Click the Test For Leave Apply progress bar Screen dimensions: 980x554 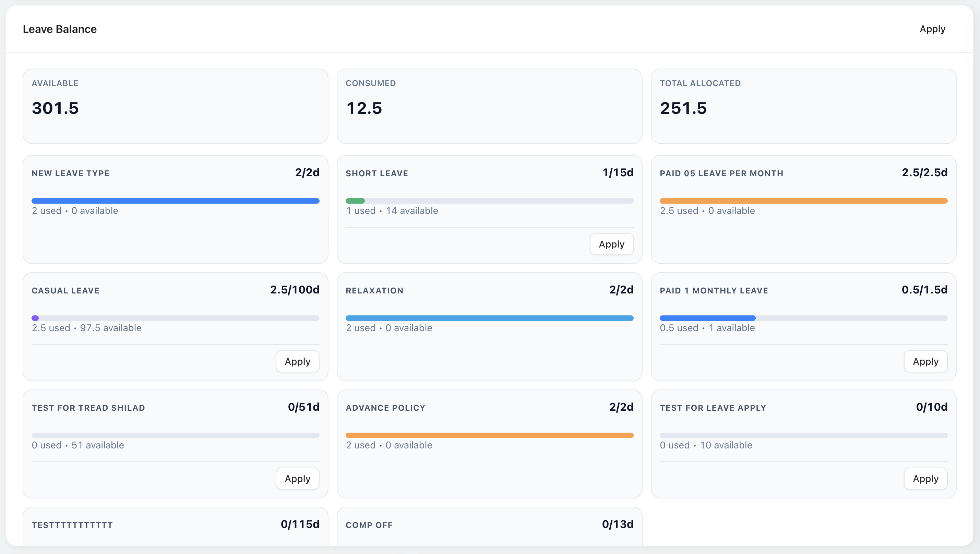click(x=803, y=435)
